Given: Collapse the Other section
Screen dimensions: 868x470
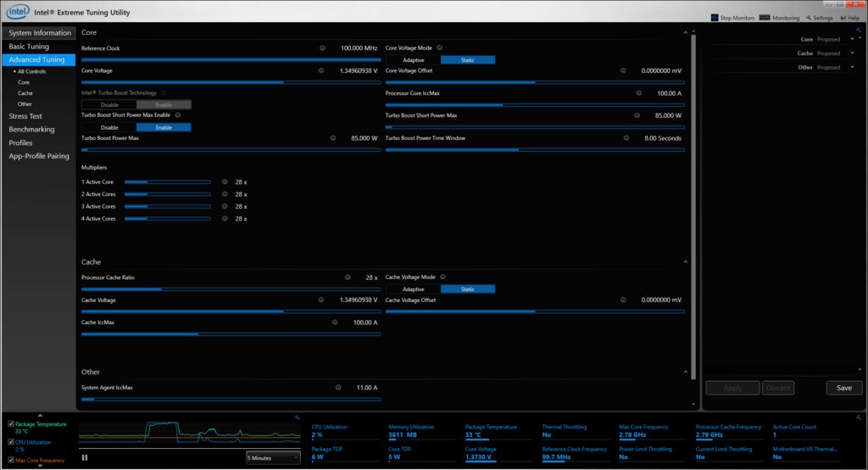Looking at the screenshot, I should point(685,372).
